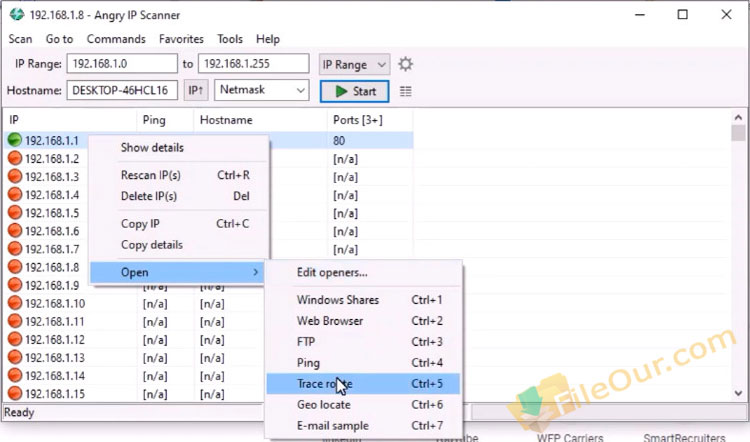Click the status bar progress bar
Image resolution: width=750 pixels, height=442 pixels.
click(608, 412)
